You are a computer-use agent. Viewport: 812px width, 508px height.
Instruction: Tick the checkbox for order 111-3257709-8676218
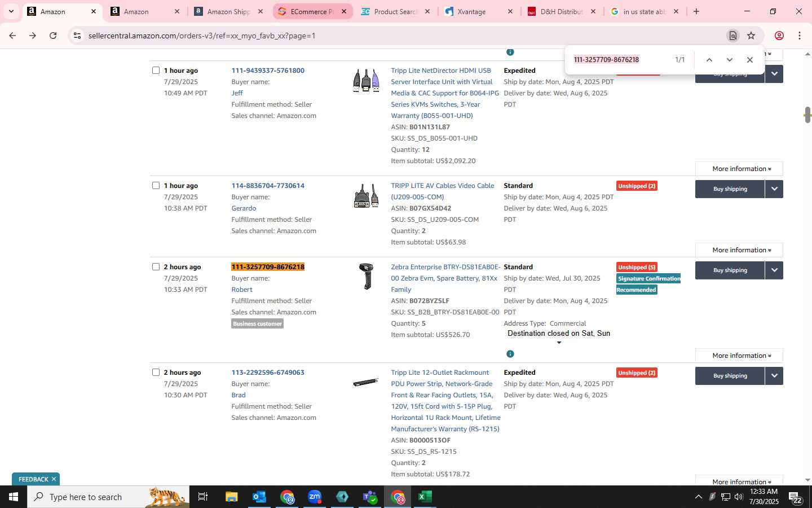pos(156,267)
